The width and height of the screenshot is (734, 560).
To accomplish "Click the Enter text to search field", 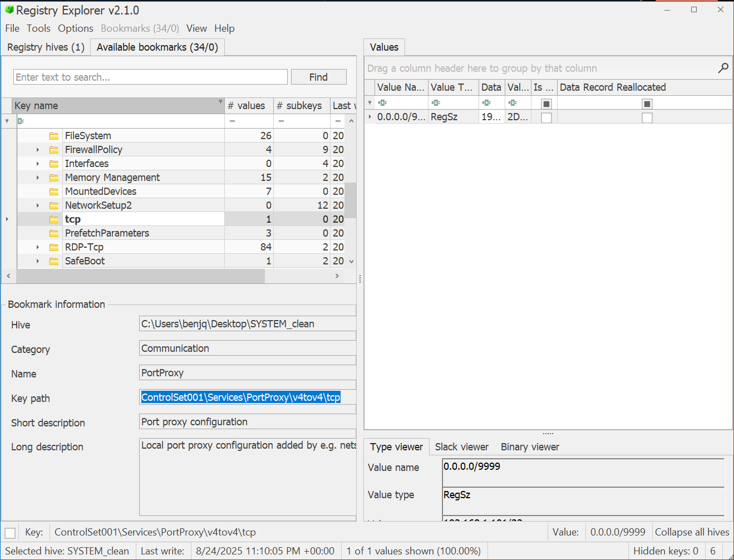I will tap(150, 77).
